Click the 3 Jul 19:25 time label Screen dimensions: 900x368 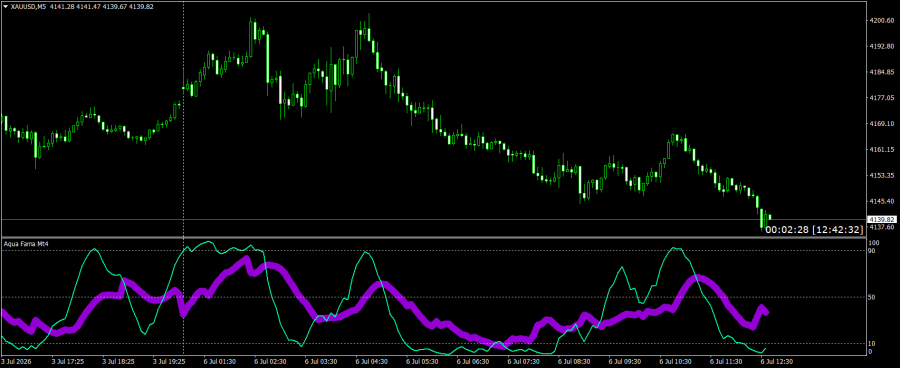(x=169, y=362)
